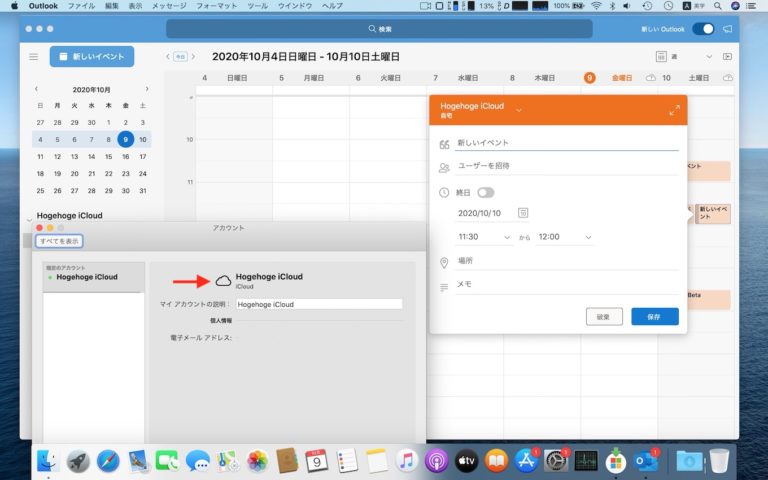Go to next month in mini calendar
This screenshot has height=480, width=768.
coord(147,89)
